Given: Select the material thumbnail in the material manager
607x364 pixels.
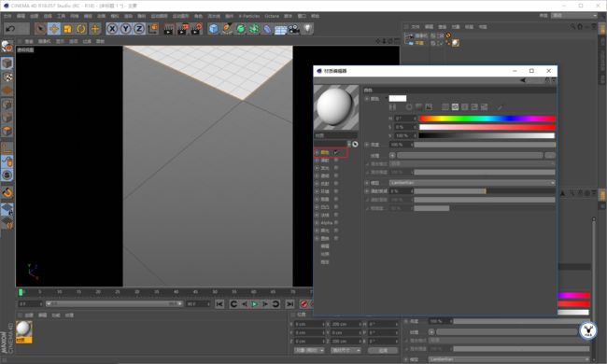Looking at the screenshot, I should (x=23, y=330).
